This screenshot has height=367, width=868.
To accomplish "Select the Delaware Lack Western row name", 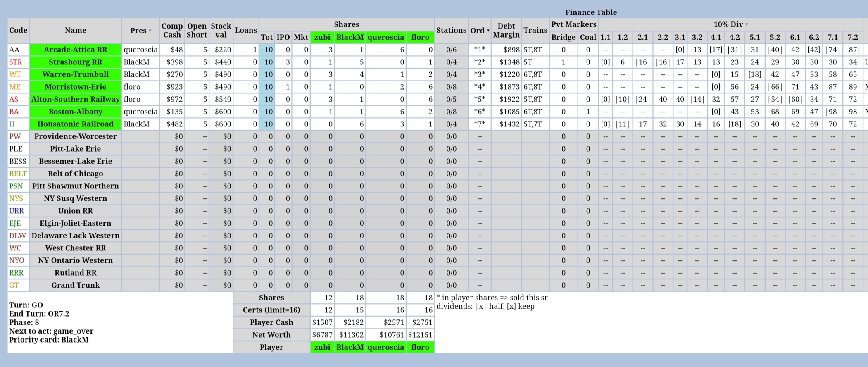I will (76, 236).
